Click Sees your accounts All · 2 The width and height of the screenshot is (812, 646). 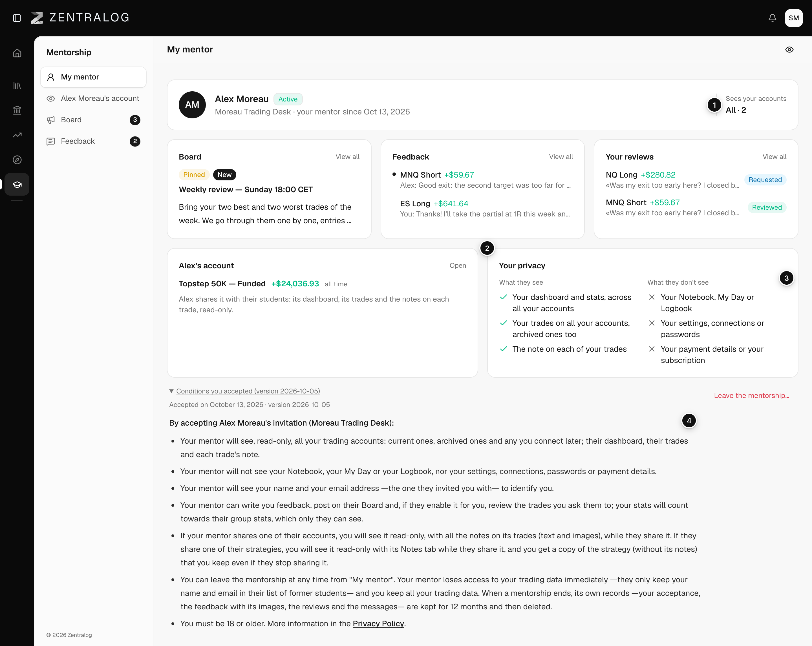[756, 104]
